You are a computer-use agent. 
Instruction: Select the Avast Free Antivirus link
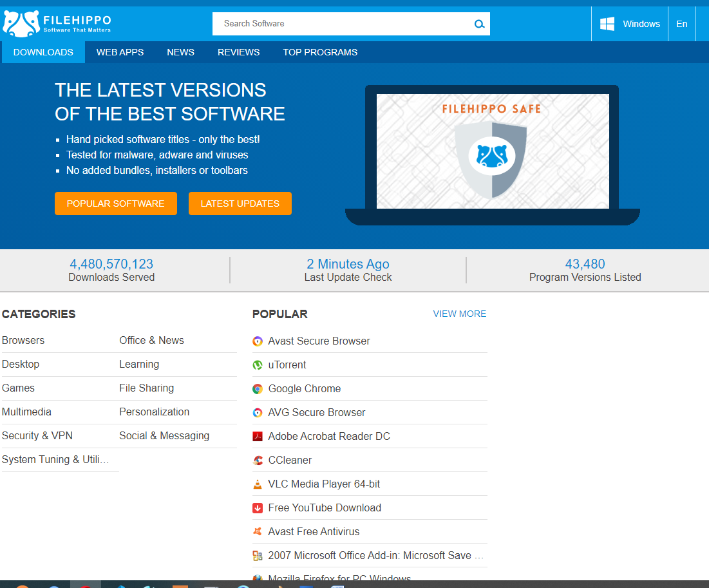(x=314, y=531)
